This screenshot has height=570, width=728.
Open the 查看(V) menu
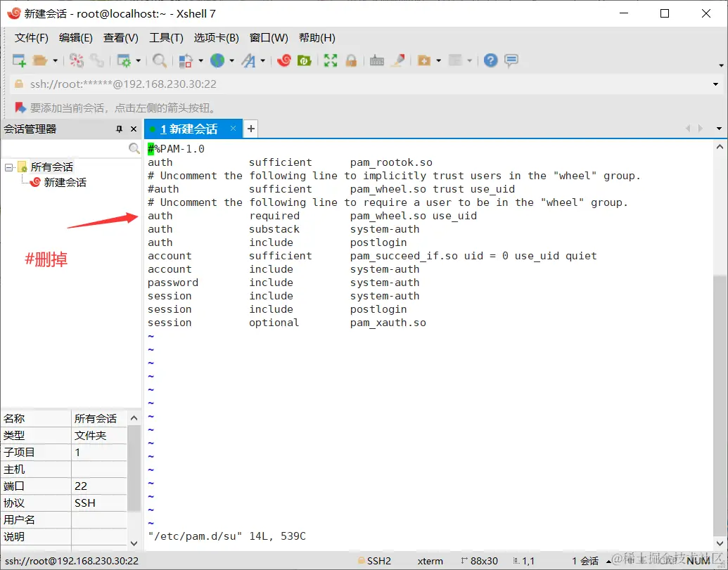tap(121, 37)
